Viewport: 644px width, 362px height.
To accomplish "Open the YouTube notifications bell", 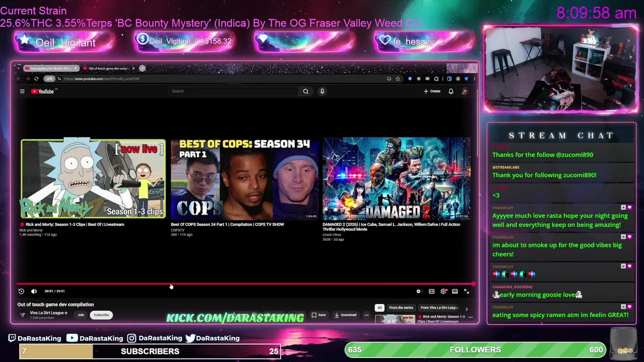I will pyautogui.click(x=451, y=91).
